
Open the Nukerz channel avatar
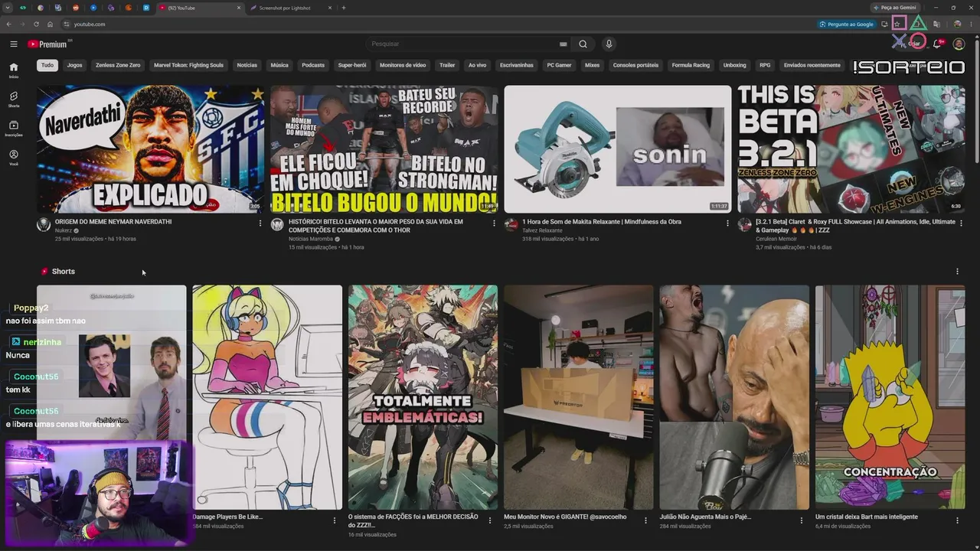(x=44, y=224)
